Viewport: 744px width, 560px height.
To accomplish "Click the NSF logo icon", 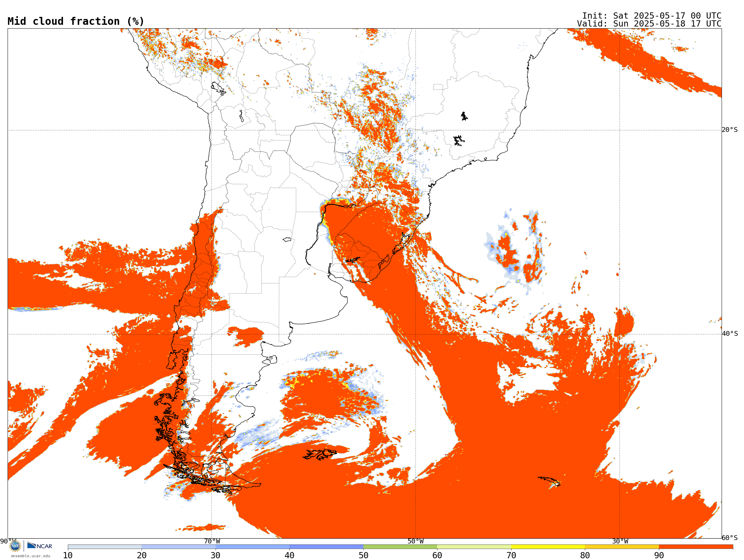I will pos(15,546).
